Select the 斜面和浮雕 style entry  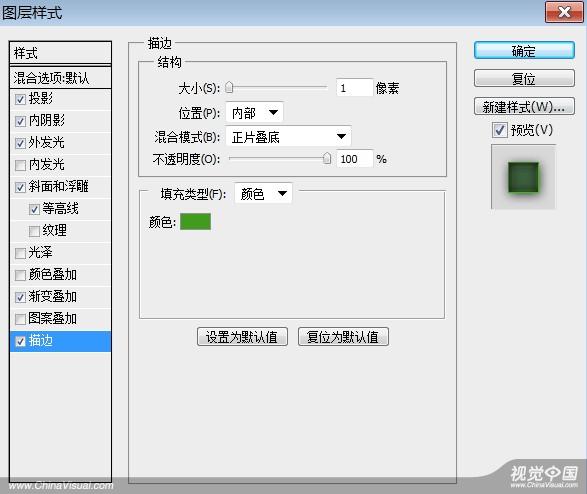[x=59, y=186]
